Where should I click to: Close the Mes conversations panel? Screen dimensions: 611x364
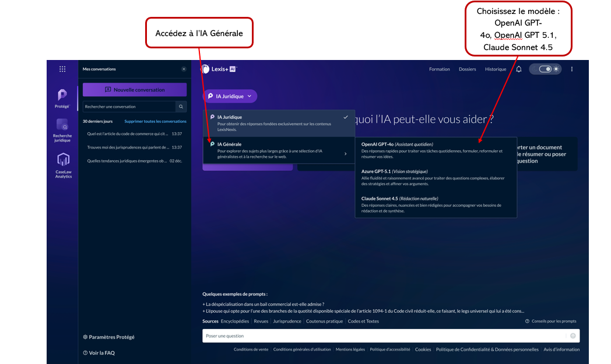(x=184, y=69)
